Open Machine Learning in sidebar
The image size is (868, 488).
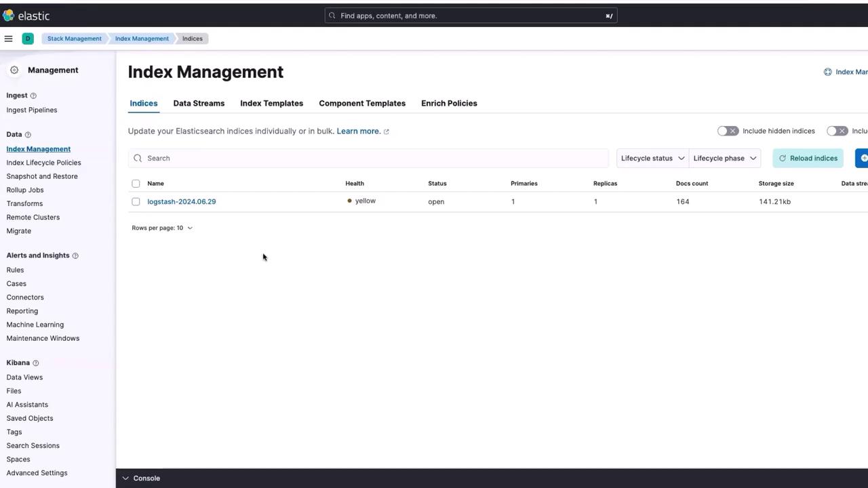click(x=35, y=325)
